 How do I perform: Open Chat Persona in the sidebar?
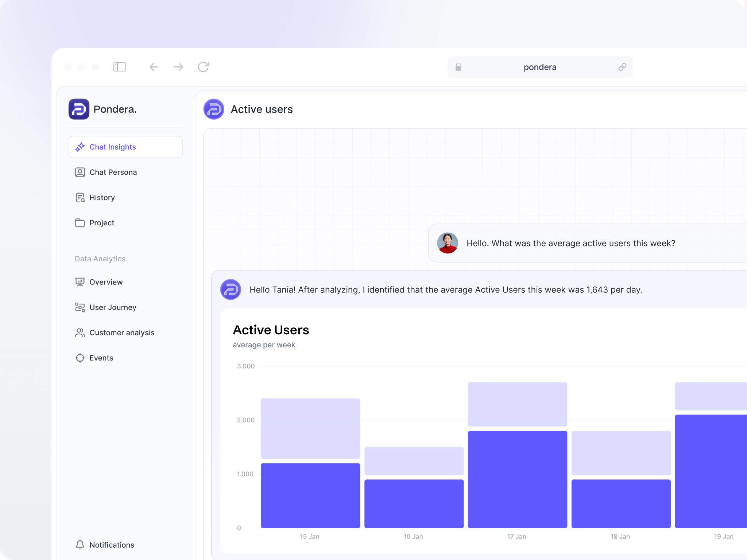[x=125, y=172]
